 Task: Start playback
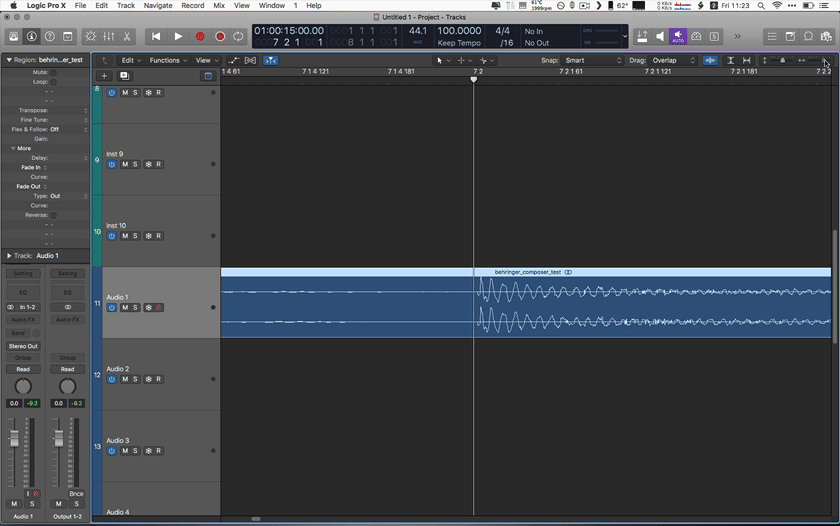pyautogui.click(x=178, y=36)
